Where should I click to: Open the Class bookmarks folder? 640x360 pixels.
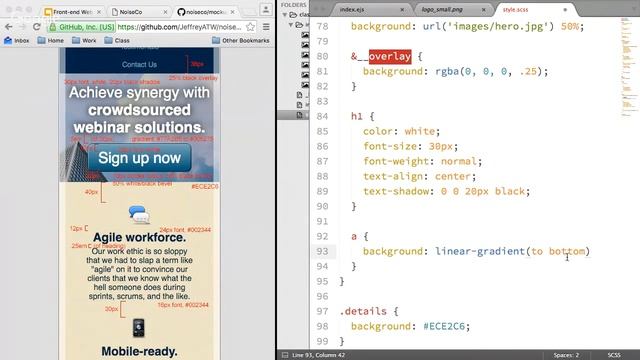117,40
